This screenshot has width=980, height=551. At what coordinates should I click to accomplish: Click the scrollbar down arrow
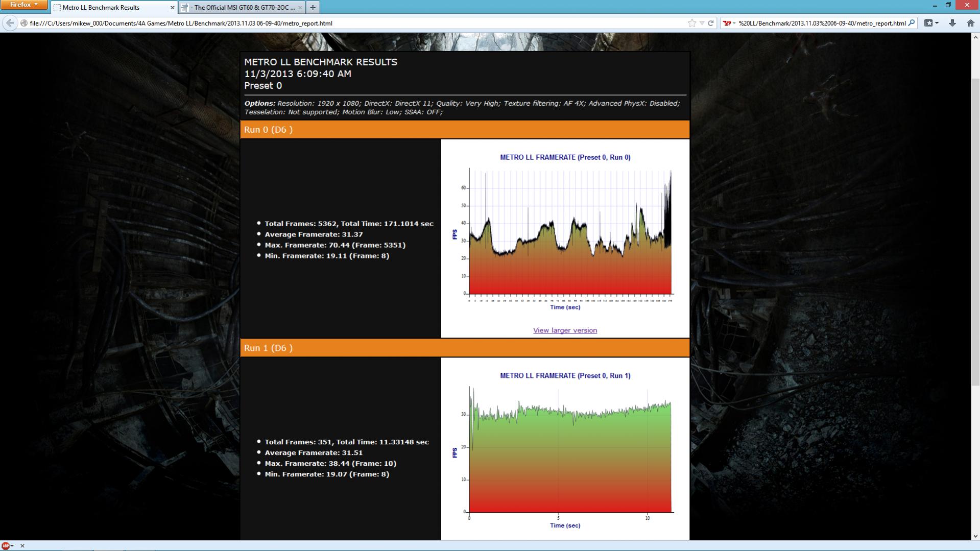[x=975, y=536]
